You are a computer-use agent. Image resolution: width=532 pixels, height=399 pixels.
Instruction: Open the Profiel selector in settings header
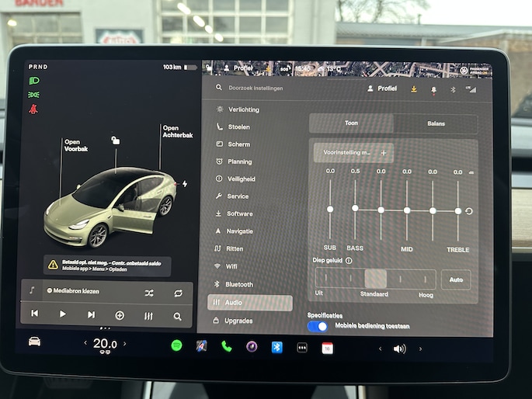point(381,88)
